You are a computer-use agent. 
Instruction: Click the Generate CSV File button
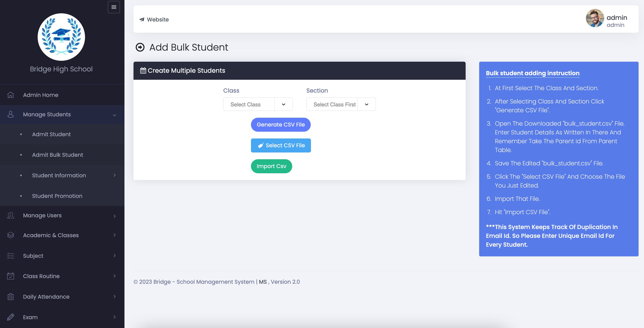(x=281, y=124)
